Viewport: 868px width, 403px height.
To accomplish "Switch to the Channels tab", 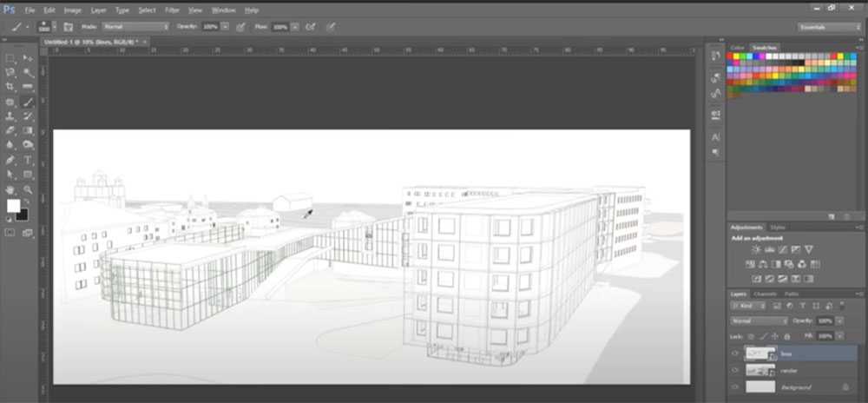I will pyautogui.click(x=765, y=294).
